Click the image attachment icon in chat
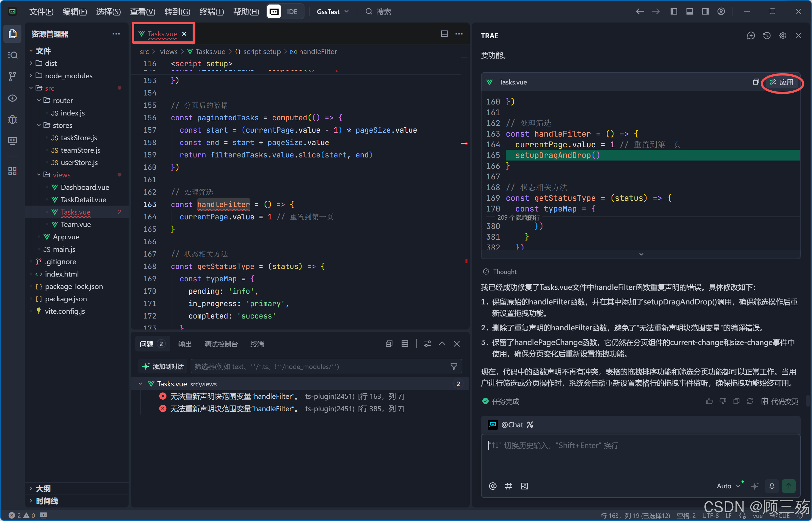Screen dimensions: 812x521 pyautogui.click(x=524, y=486)
